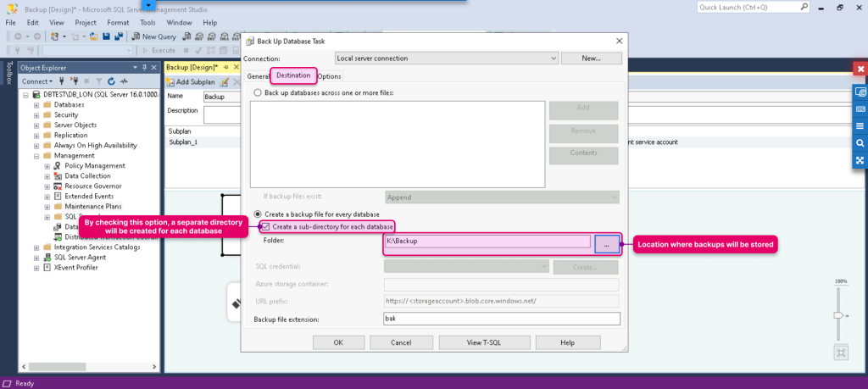868x389 pixels.
Task: Open the Activity Monitor icon in Object Explorer
Action: click(124, 81)
